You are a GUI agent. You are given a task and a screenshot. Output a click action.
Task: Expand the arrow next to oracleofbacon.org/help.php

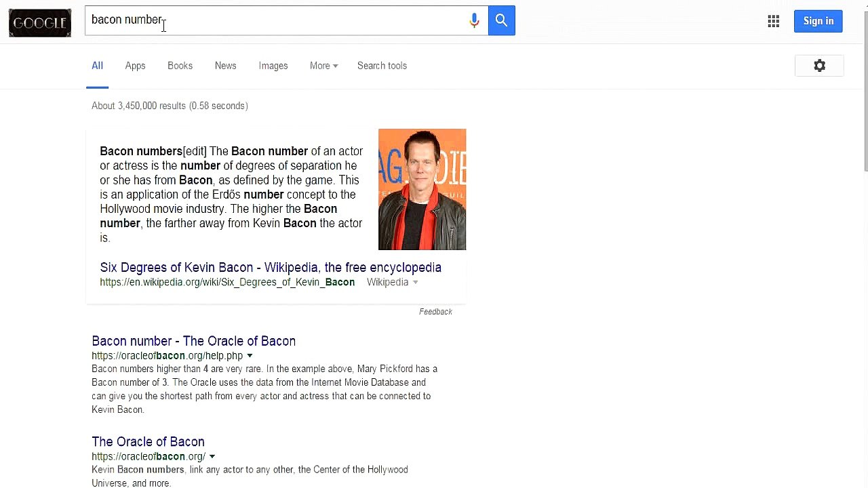[250, 356]
